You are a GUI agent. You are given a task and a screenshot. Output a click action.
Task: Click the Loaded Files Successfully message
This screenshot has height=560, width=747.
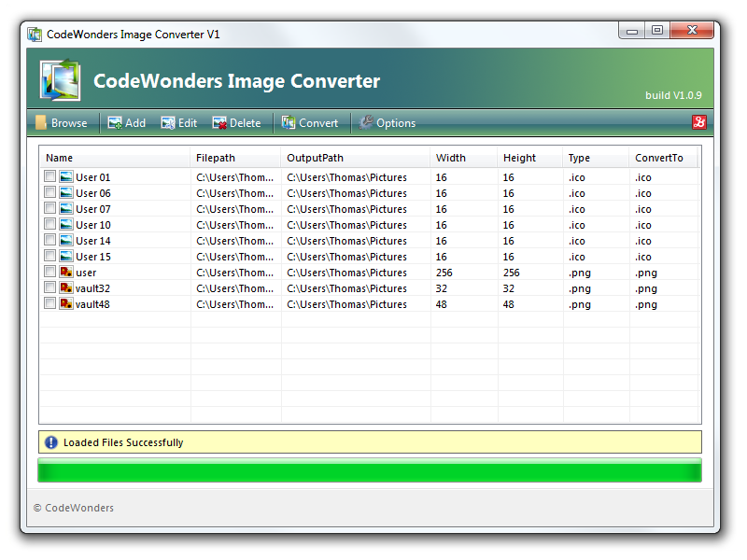[123, 442]
